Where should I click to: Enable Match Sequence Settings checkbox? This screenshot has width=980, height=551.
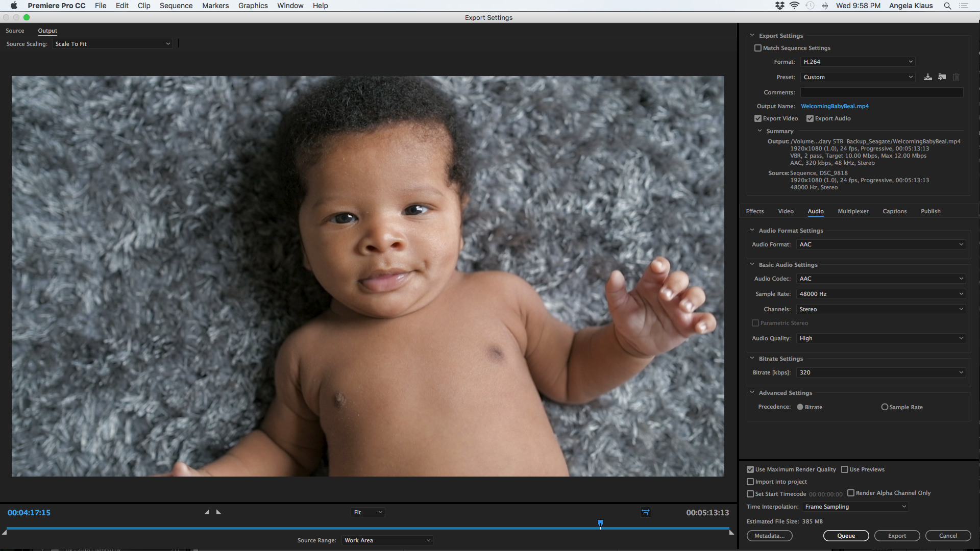pos(758,48)
